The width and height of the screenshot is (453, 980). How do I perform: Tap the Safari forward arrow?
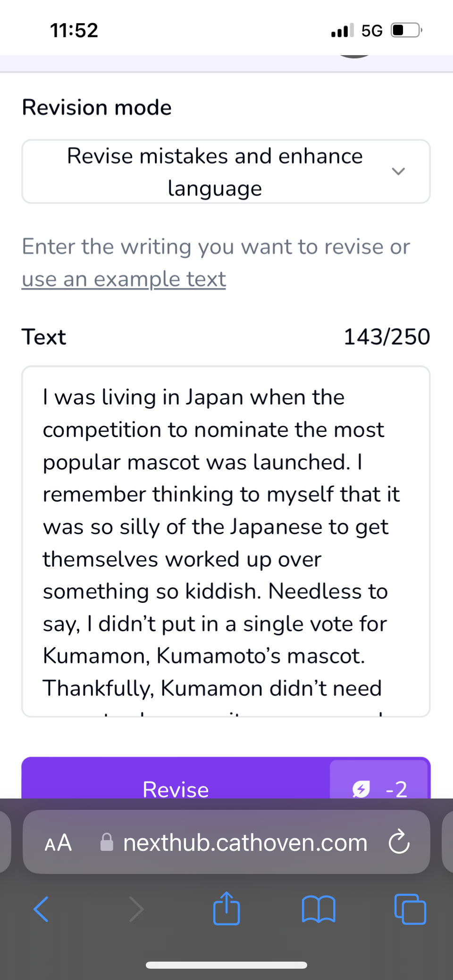[x=136, y=909]
